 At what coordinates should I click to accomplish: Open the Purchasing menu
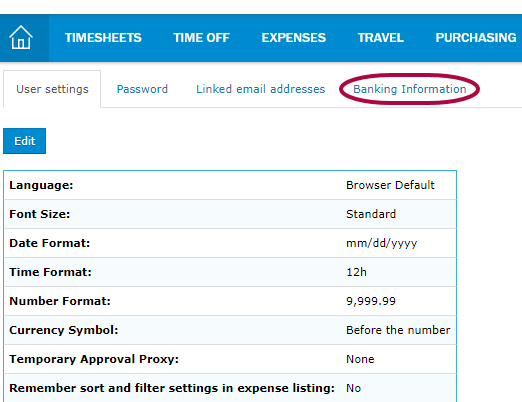[476, 38]
